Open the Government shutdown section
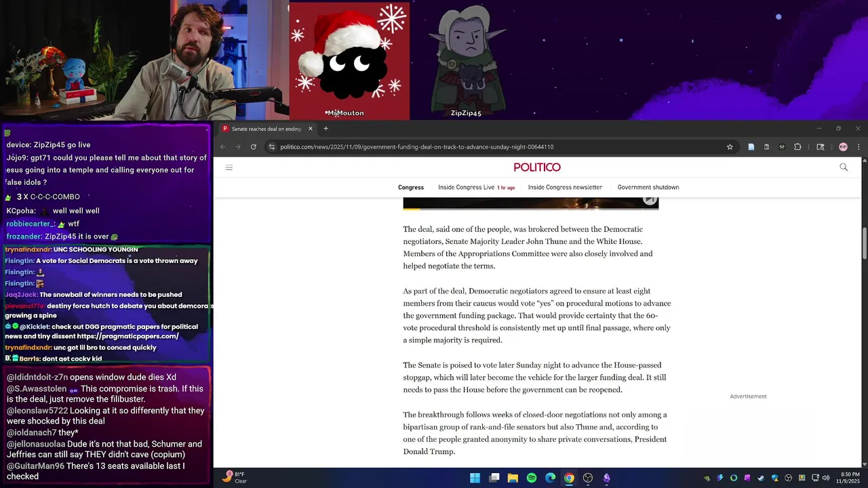868x488 pixels. [x=648, y=187]
